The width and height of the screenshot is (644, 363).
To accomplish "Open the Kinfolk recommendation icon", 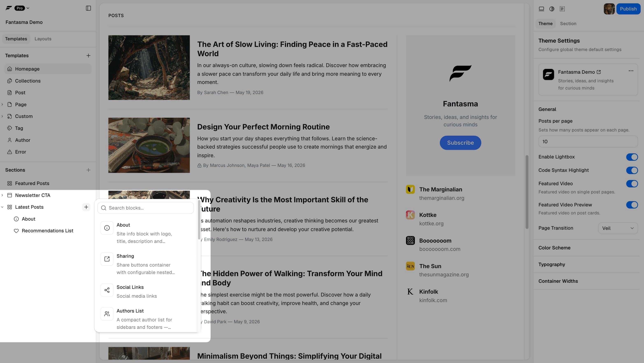I will (x=410, y=291).
